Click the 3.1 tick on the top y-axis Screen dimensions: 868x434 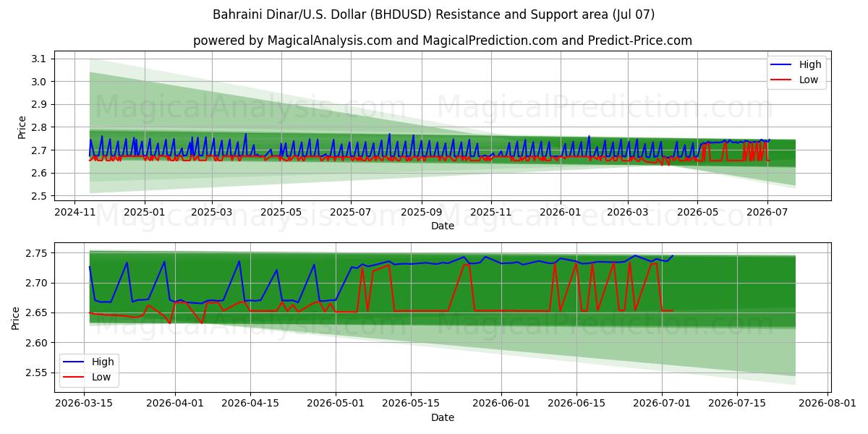pyautogui.click(x=39, y=59)
